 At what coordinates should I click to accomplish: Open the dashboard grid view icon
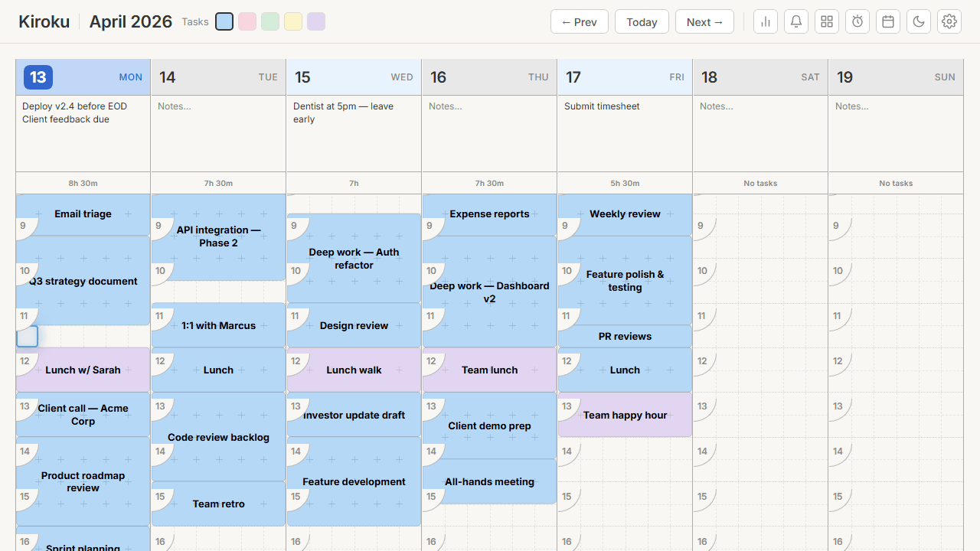tap(826, 21)
